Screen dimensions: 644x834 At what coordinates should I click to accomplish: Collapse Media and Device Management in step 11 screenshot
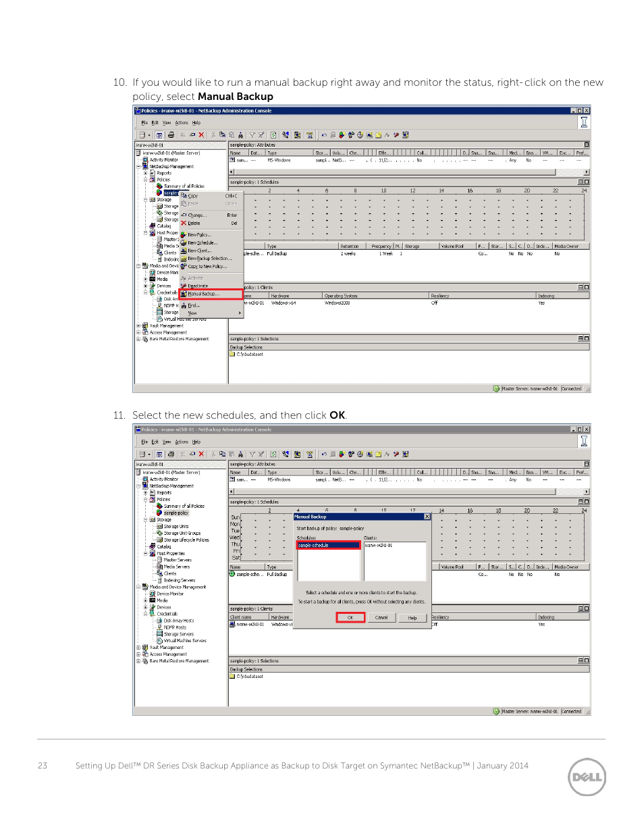pyautogui.click(x=138, y=587)
